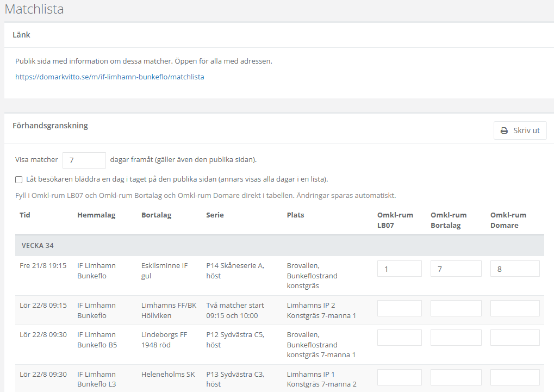The height and width of the screenshot is (392, 554).
Task: Select P13 Sydvästra C3, höst cell
Action: point(235,379)
